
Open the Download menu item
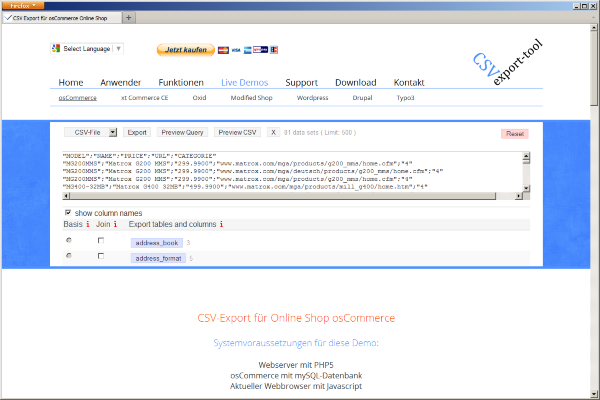point(356,82)
